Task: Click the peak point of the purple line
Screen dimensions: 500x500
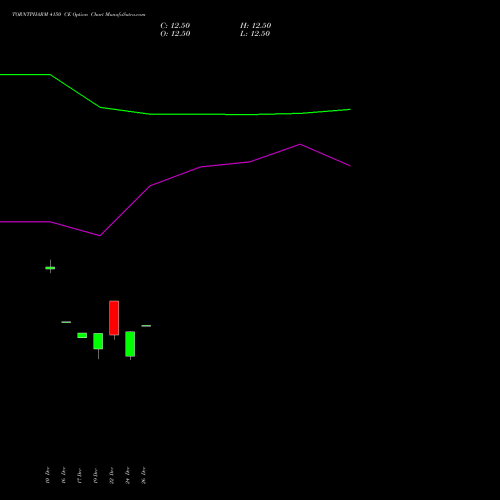Action: coord(300,144)
